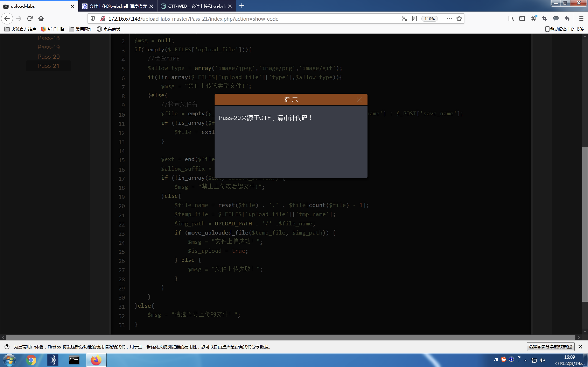Screen dimensions: 588x367
Task: Click the home page icon
Action: point(41,19)
